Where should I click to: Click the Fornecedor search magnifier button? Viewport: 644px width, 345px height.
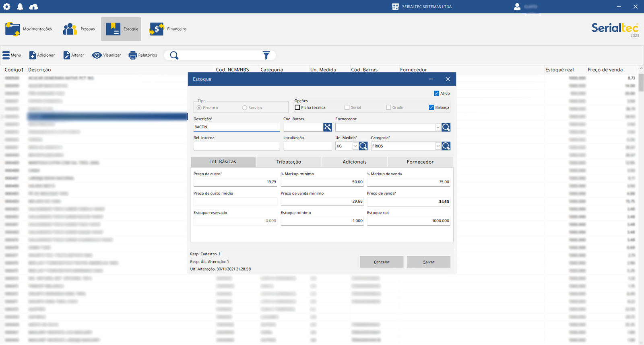point(446,127)
